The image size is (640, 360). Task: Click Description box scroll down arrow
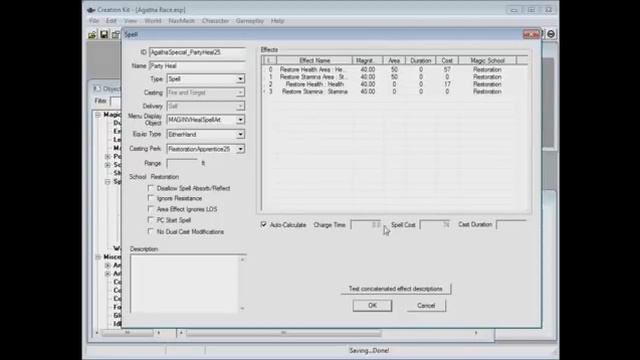point(242,309)
